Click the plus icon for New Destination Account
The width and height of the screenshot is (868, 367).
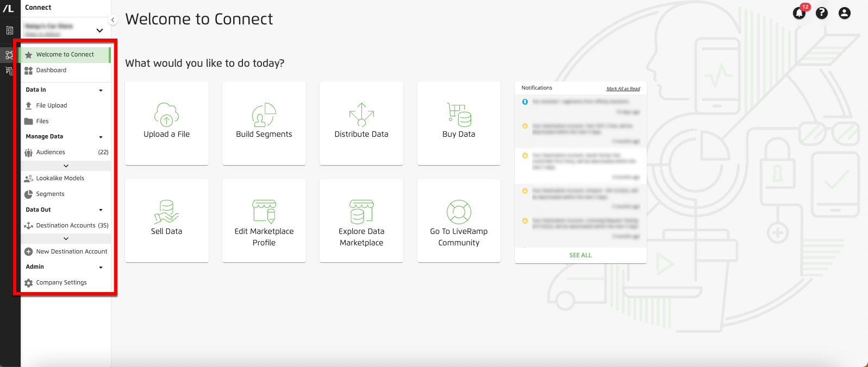point(29,252)
